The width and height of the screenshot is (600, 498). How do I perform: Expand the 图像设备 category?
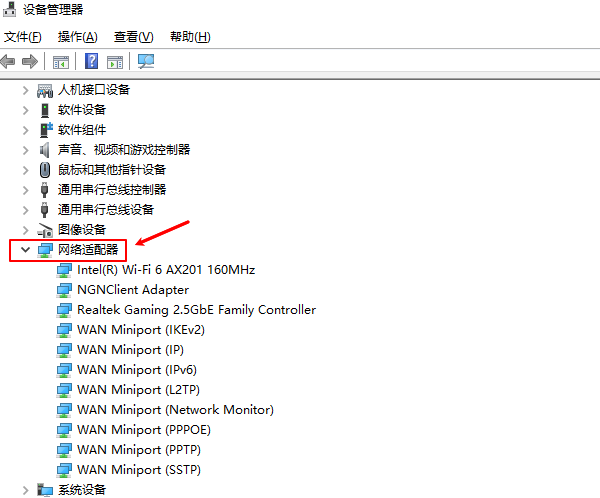click(25, 230)
